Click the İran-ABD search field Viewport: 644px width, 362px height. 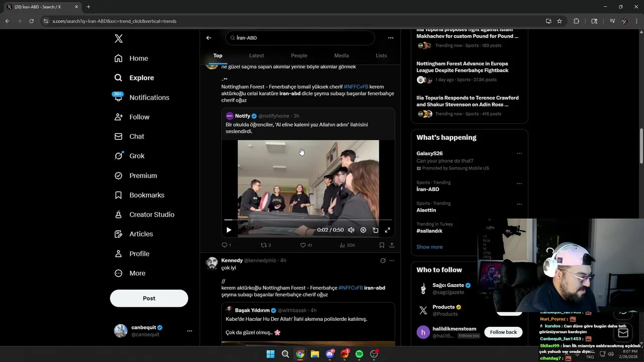click(300, 38)
